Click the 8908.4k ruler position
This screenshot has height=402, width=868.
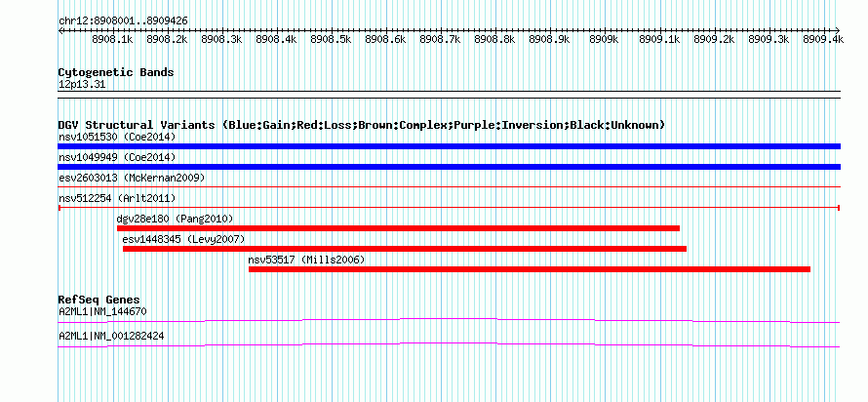[276, 39]
